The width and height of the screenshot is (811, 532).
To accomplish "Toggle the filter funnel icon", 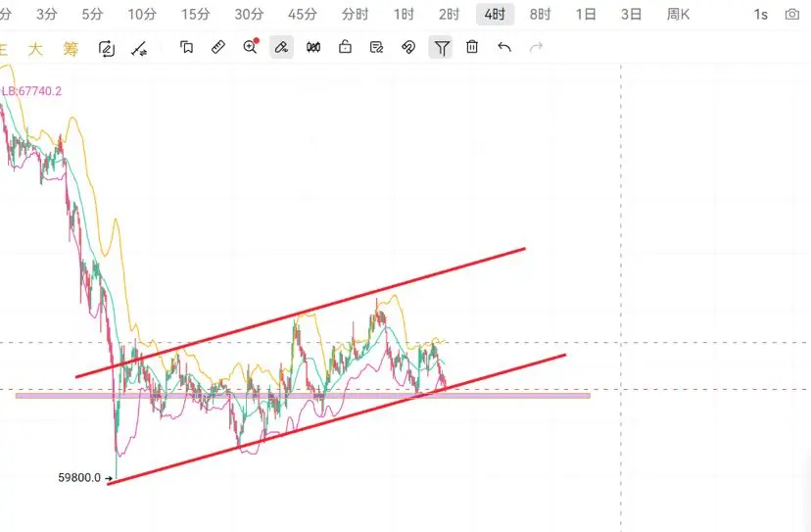I will click(x=441, y=48).
